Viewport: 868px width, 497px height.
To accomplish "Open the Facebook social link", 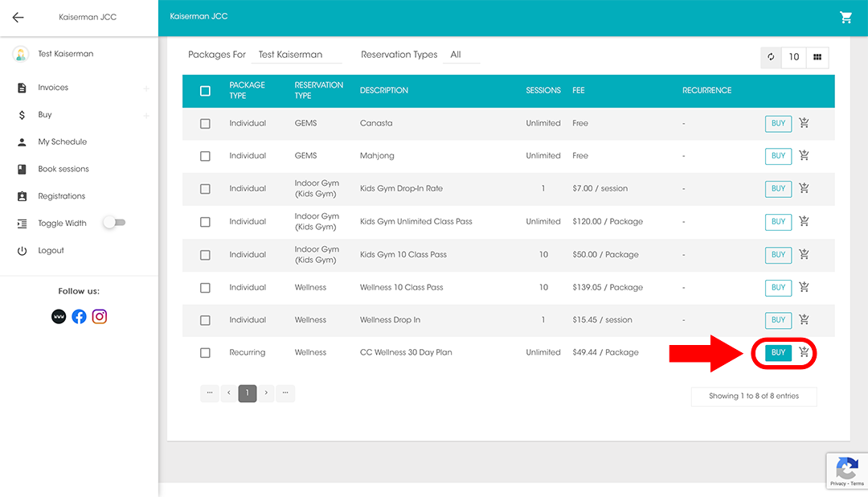I will (x=79, y=317).
